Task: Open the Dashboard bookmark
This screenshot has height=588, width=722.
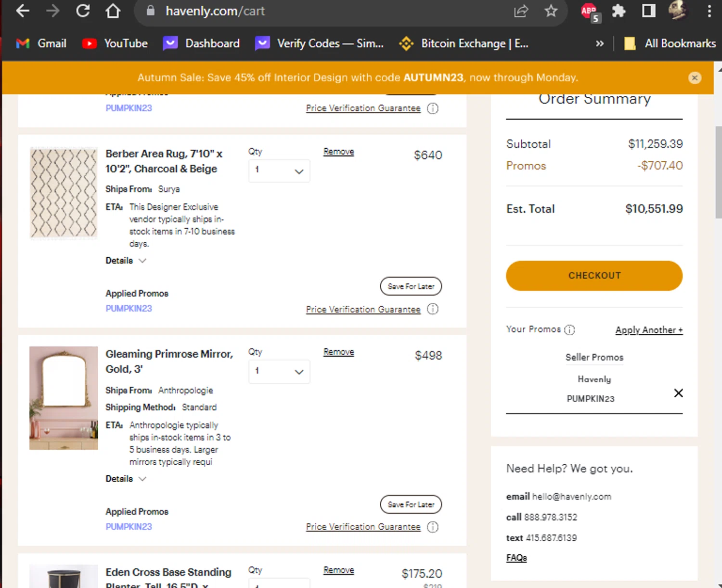Action: click(x=201, y=43)
